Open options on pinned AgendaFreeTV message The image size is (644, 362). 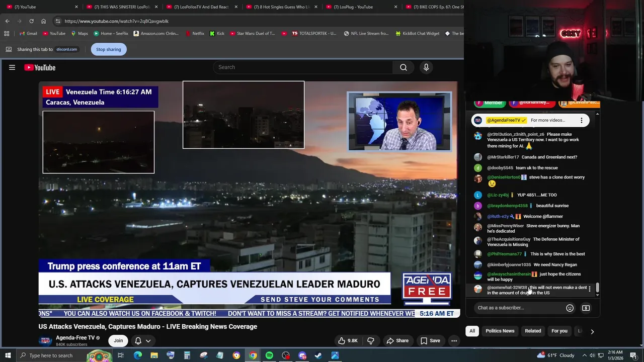[x=582, y=120]
